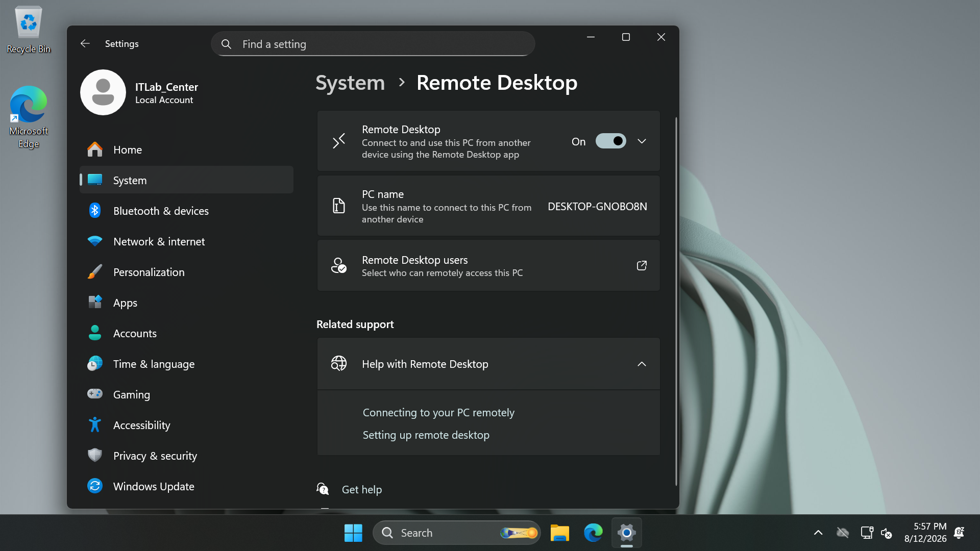
Task: Open Gaming settings
Action: point(187,394)
